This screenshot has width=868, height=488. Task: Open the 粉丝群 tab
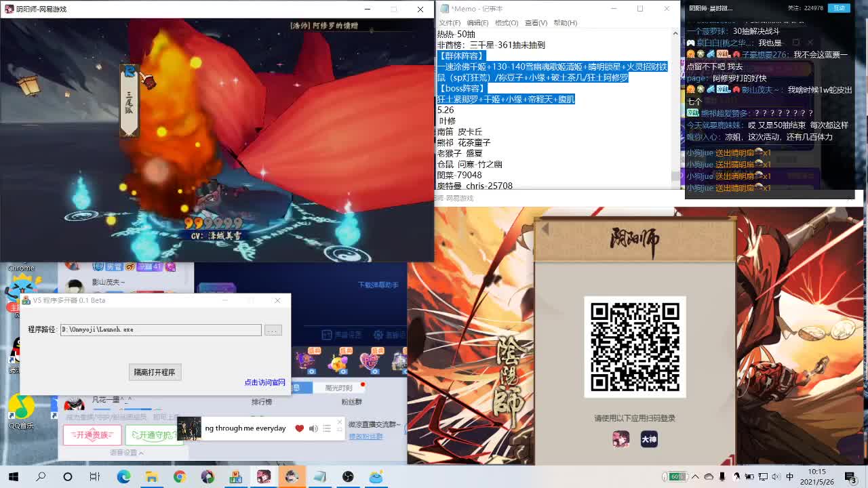(x=352, y=402)
